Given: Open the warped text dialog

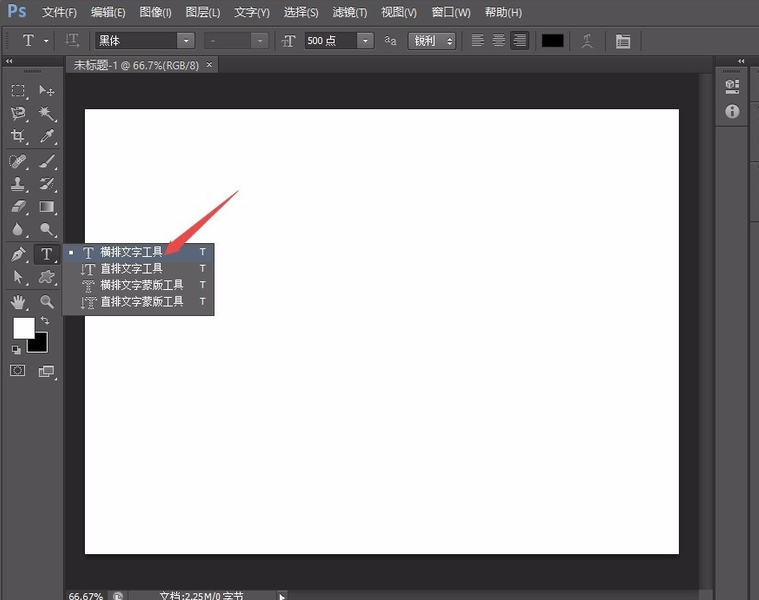Looking at the screenshot, I should click(x=587, y=41).
